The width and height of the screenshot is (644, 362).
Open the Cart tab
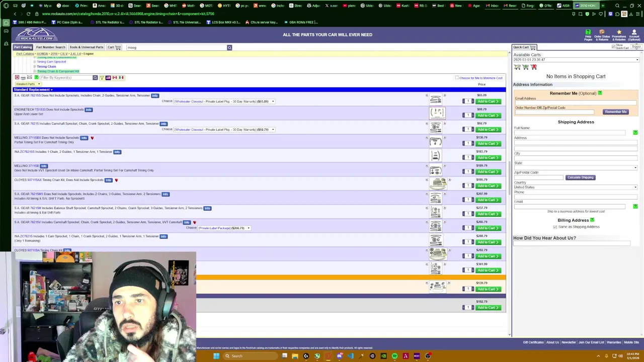pos(114,47)
